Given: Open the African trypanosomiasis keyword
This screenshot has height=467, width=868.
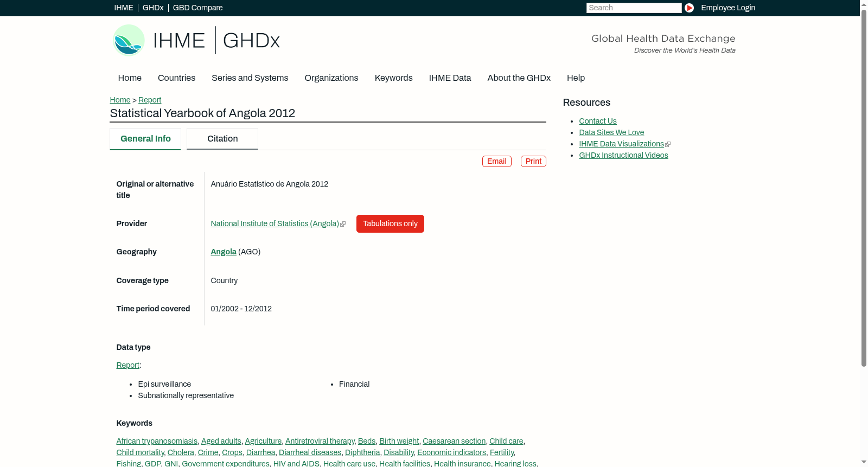Looking at the screenshot, I should click(157, 441).
